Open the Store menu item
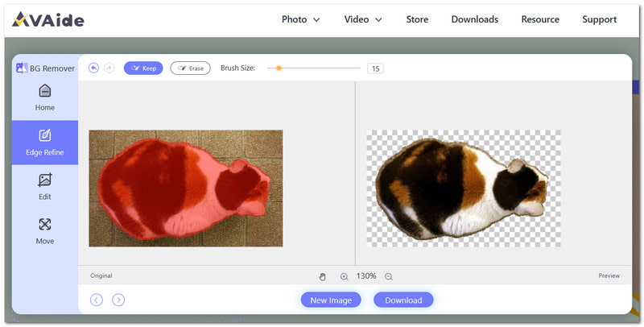The height and width of the screenshot is (327, 644). click(x=417, y=19)
